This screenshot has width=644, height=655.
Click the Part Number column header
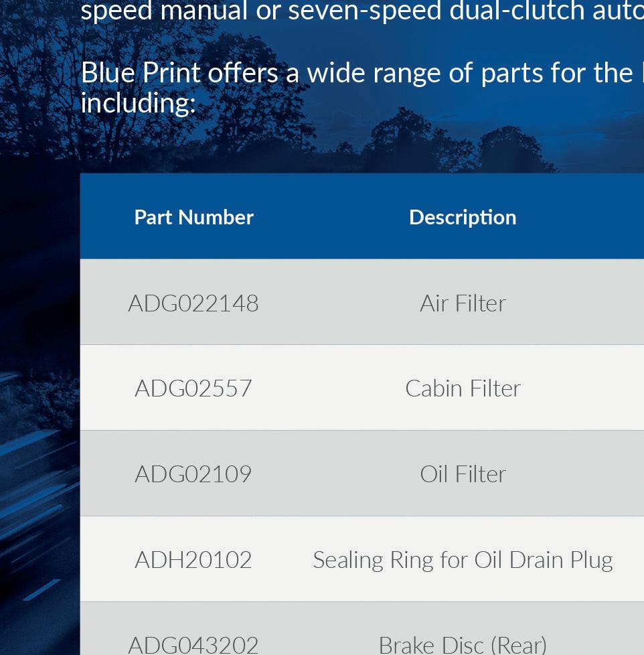click(193, 217)
